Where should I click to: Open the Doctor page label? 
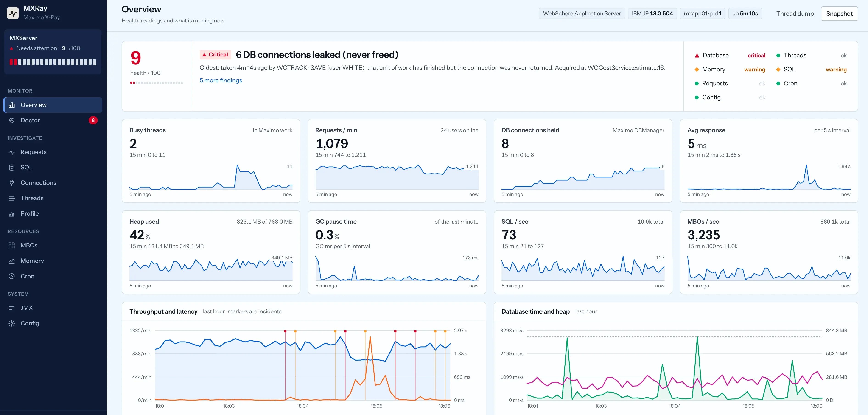(30, 120)
